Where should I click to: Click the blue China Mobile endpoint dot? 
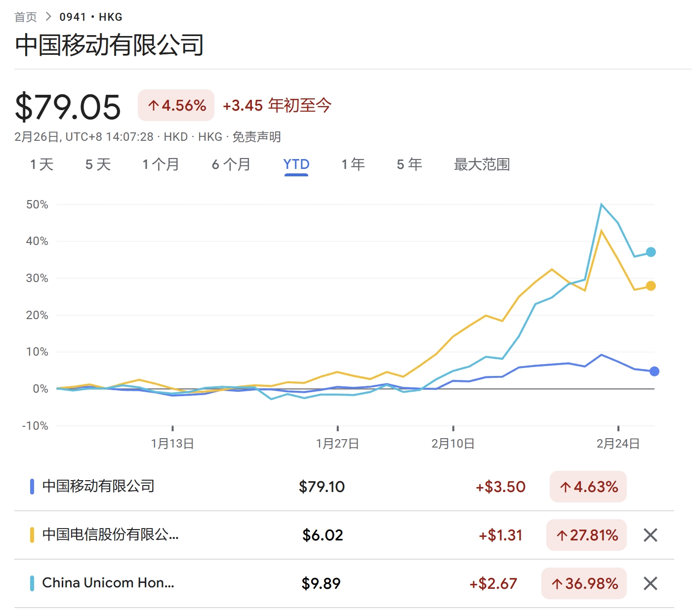click(654, 371)
